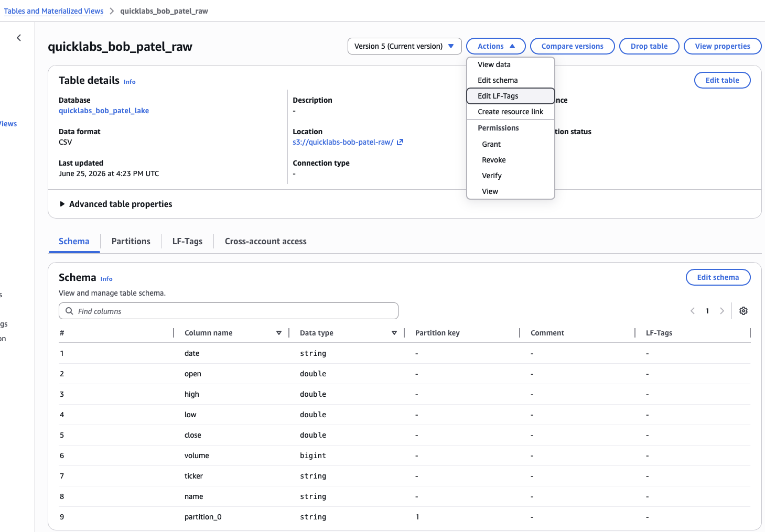Switch to the Partitions tab
Viewport: 765px width, 532px height.
tap(131, 241)
